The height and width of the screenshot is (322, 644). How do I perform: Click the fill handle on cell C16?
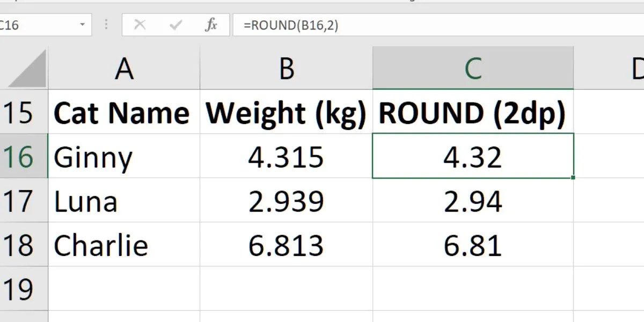point(573,177)
